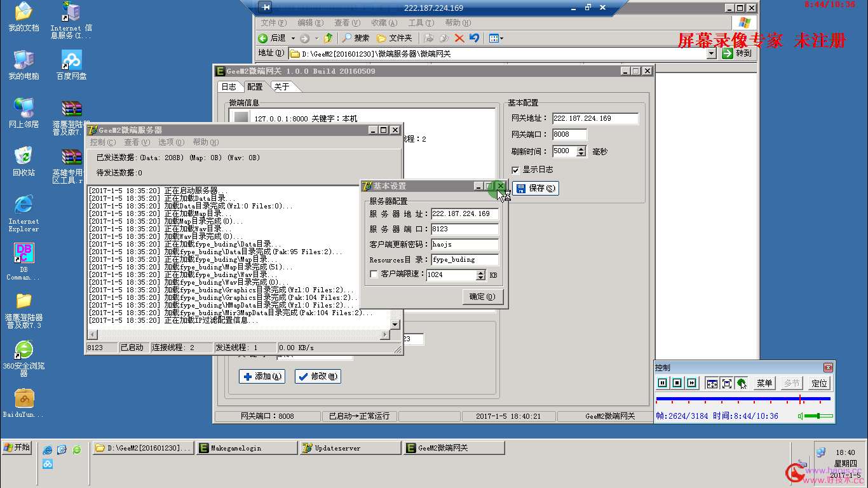Open 菜单 button in 控制 panel

point(764,383)
